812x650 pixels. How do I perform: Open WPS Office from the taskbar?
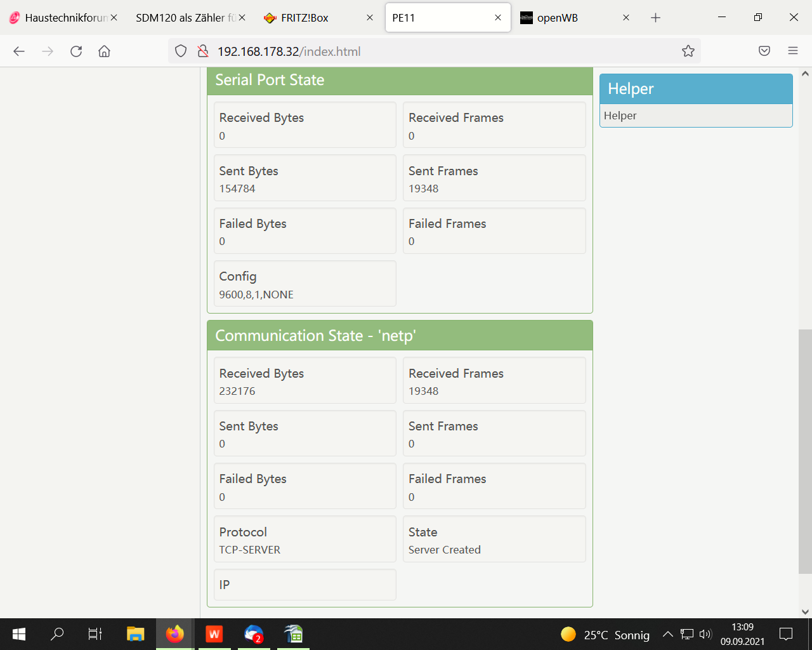coord(214,634)
